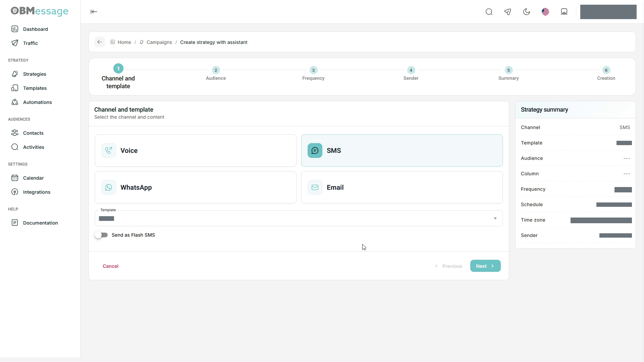
Task: Open the Documentation menu item
Action: pos(40,223)
